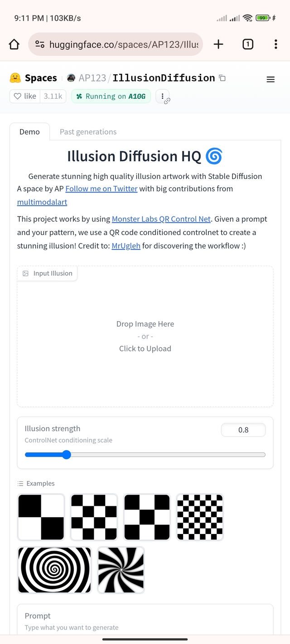Image resolution: width=290 pixels, height=644 pixels.
Task: Open the Follow me on Twitter link
Action: point(101,188)
